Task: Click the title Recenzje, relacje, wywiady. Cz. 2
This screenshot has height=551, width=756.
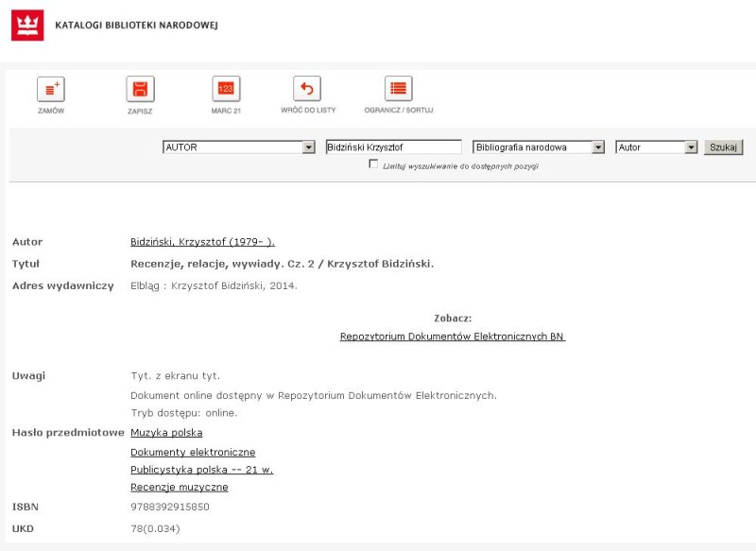Action: pyautogui.click(x=222, y=265)
